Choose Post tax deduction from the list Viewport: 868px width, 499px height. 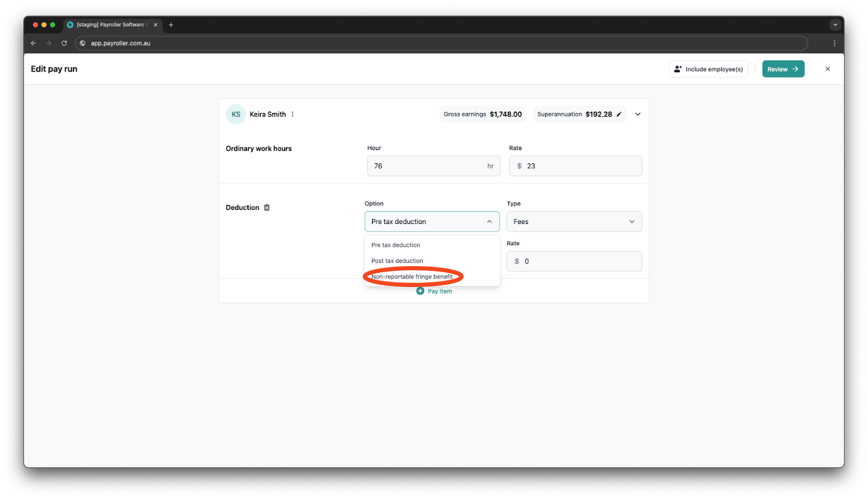[397, 261]
